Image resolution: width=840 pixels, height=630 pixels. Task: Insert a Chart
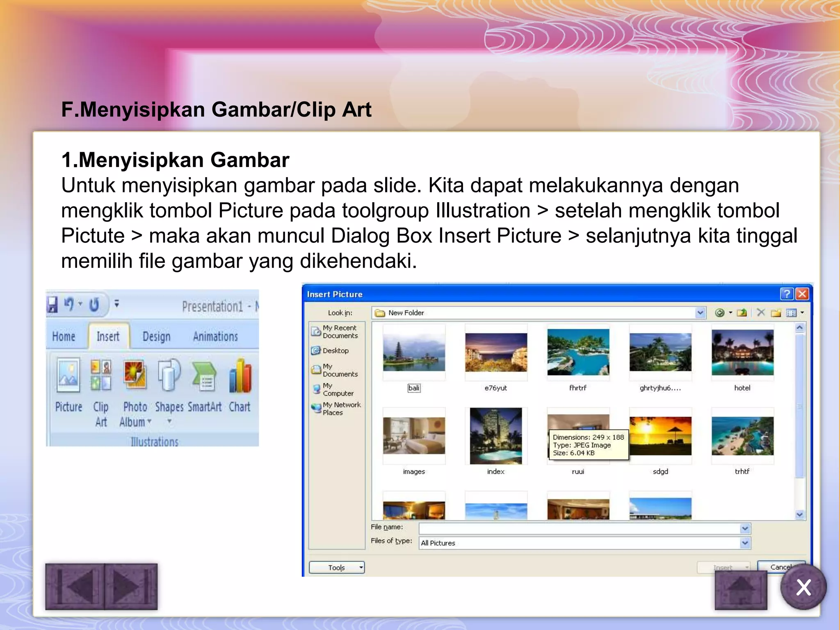pos(240,386)
